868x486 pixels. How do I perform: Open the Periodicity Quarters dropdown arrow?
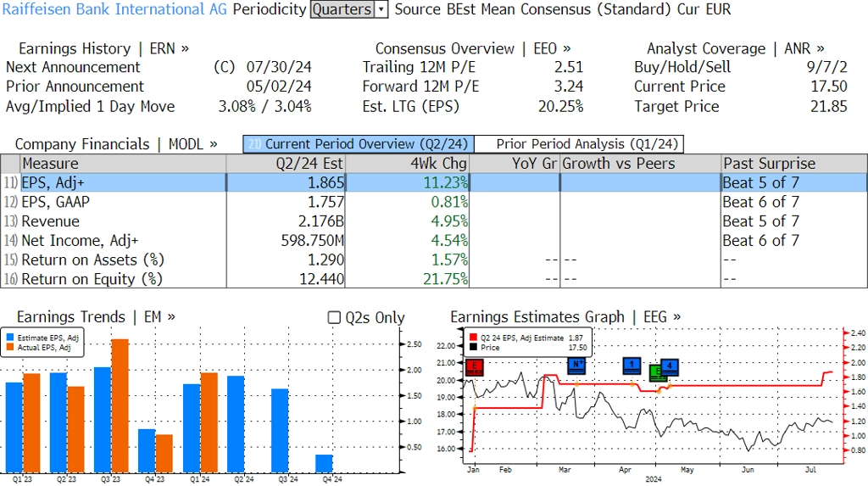pyautogui.click(x=381, y=9)
